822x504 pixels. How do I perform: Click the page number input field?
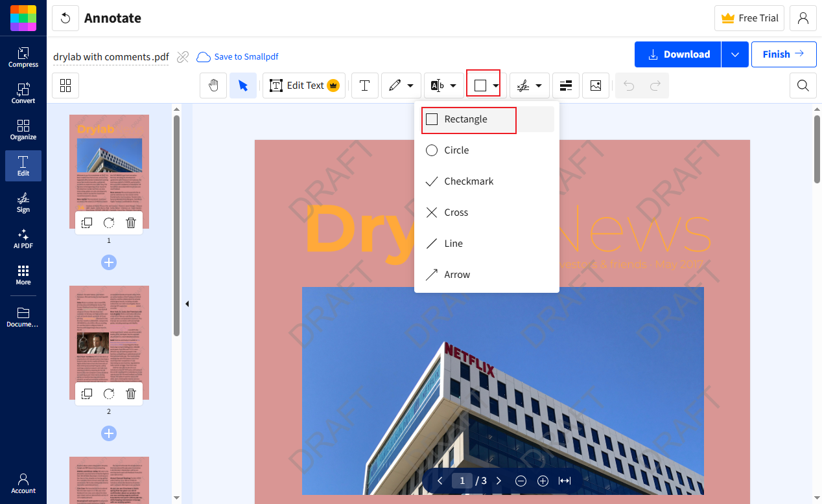[x=462, y=481]
